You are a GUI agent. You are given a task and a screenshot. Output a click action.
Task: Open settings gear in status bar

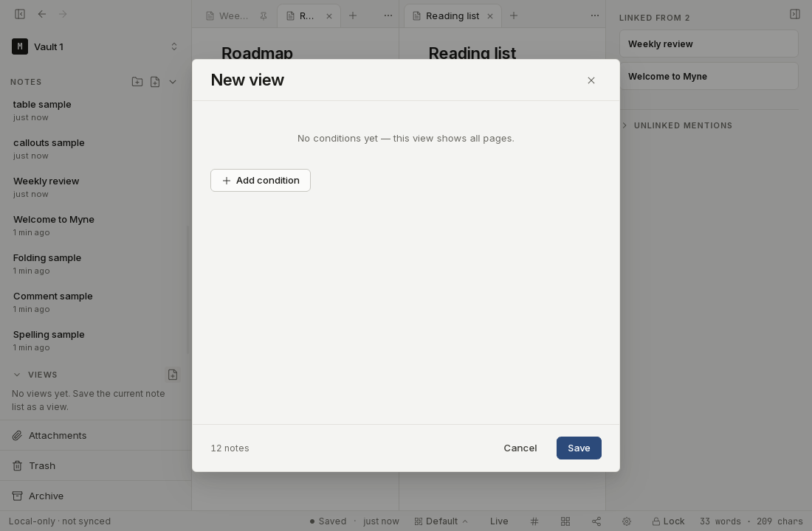click(627, 521)
